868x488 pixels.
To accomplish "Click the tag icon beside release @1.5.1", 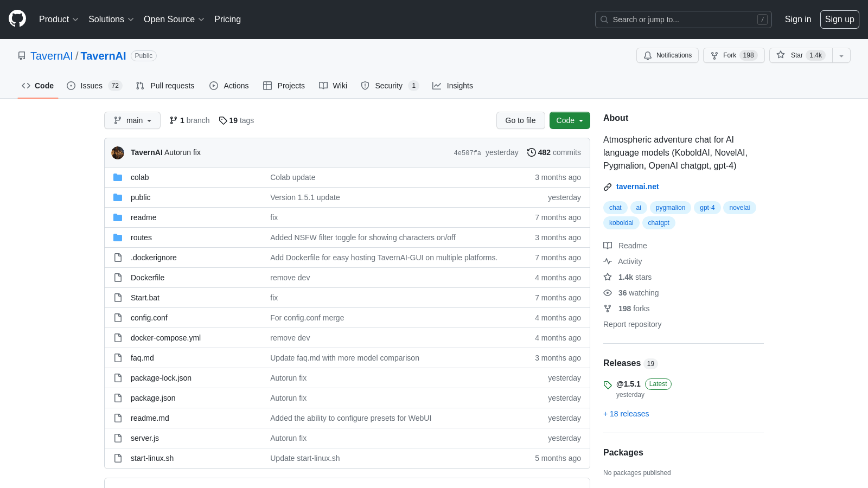I will coord(608,385).
